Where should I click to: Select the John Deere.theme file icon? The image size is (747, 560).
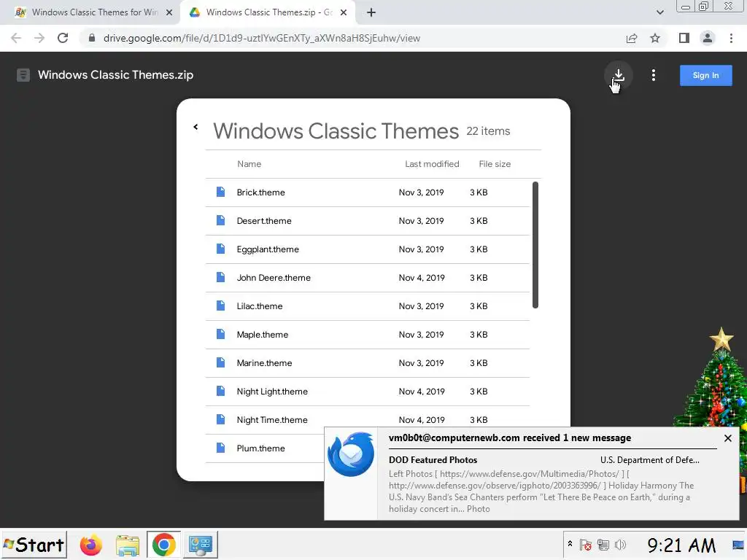[220, 277]
